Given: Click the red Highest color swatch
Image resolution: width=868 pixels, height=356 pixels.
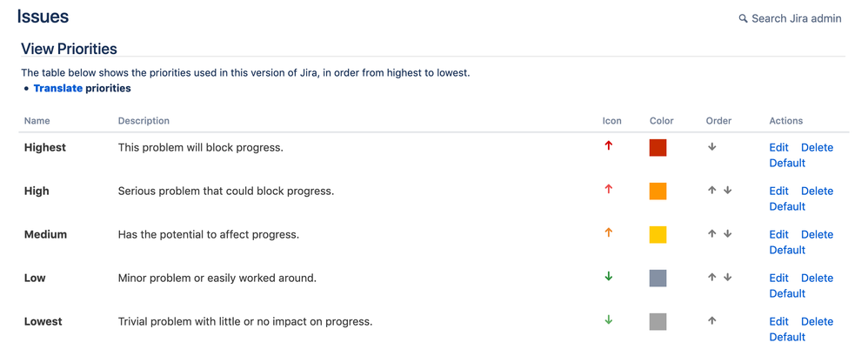Looking at the screenshot, I should (658, 147).
